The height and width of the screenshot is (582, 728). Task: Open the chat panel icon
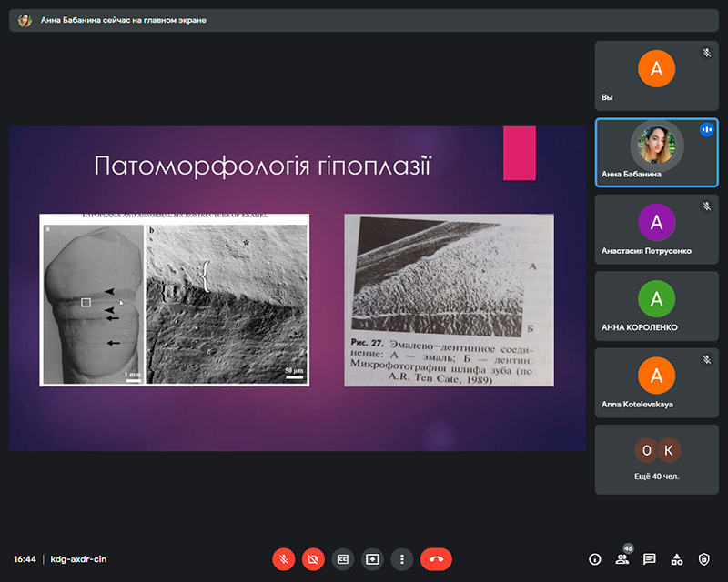(650, 559)
